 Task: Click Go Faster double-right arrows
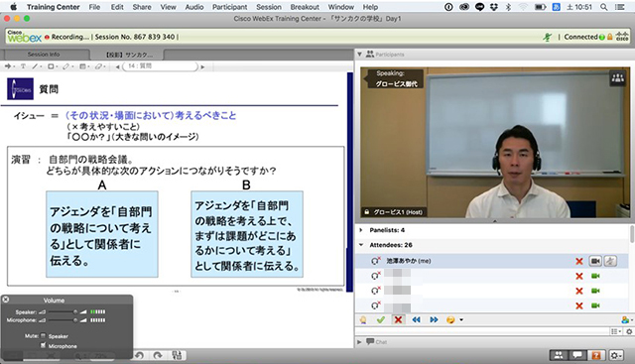(434, 320)
